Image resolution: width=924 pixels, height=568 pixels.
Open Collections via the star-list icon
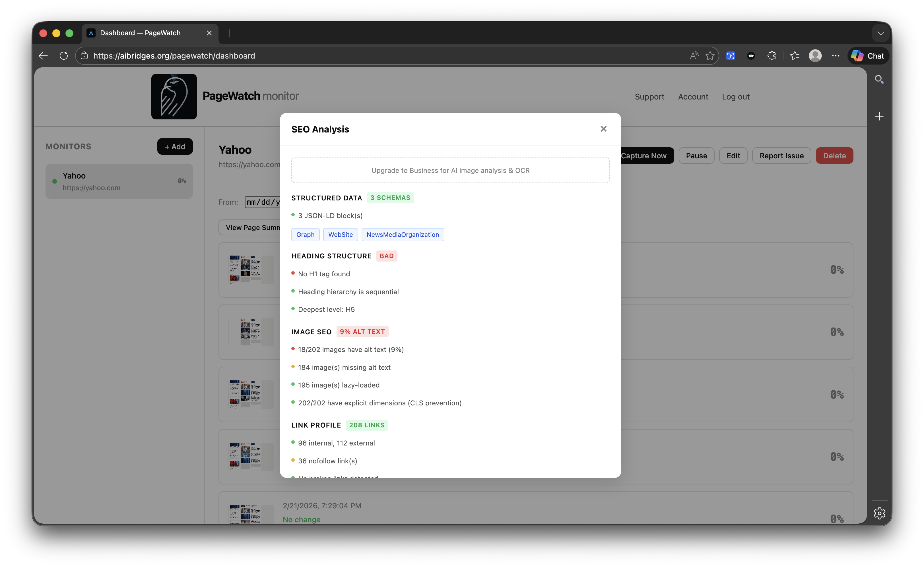[x=794, y=56]
